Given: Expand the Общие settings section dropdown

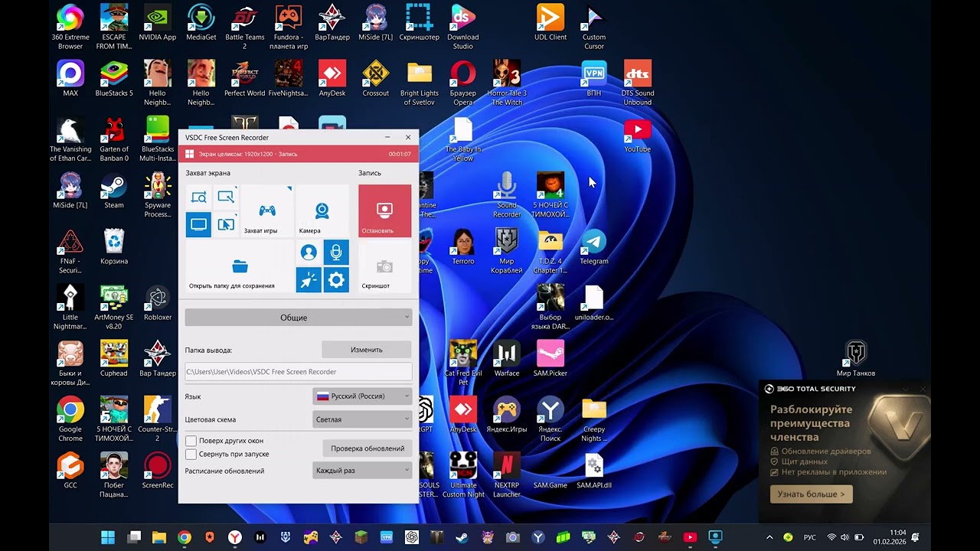Looking at the screenshot, I should tap(299, 318).
